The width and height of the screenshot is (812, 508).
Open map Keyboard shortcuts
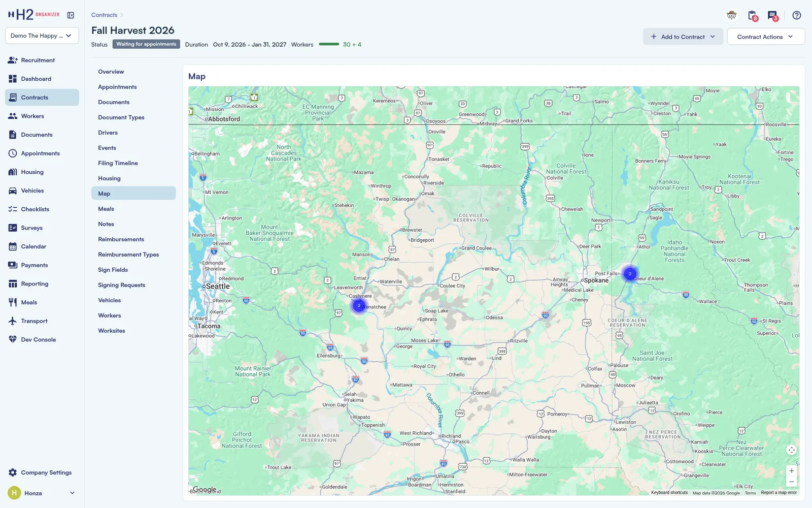(x=669, y=493)
